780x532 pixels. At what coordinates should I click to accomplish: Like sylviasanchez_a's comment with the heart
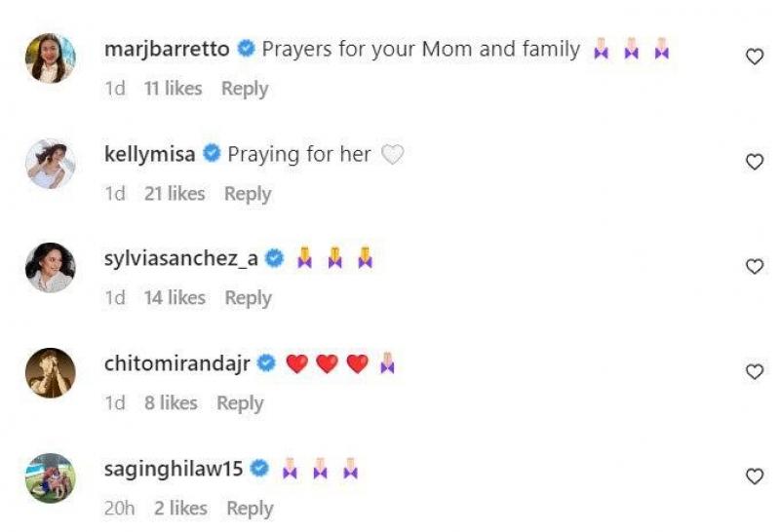[x=754, y=267]
